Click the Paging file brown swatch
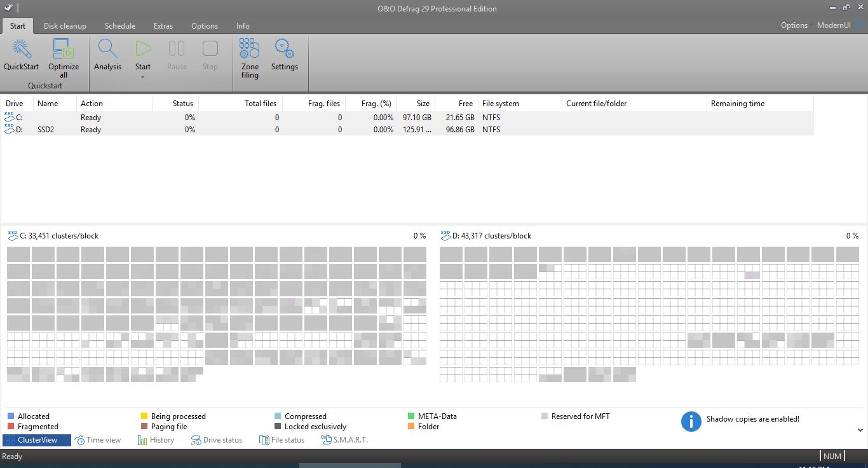Screen dimensions: 868x468 (144, 427)
